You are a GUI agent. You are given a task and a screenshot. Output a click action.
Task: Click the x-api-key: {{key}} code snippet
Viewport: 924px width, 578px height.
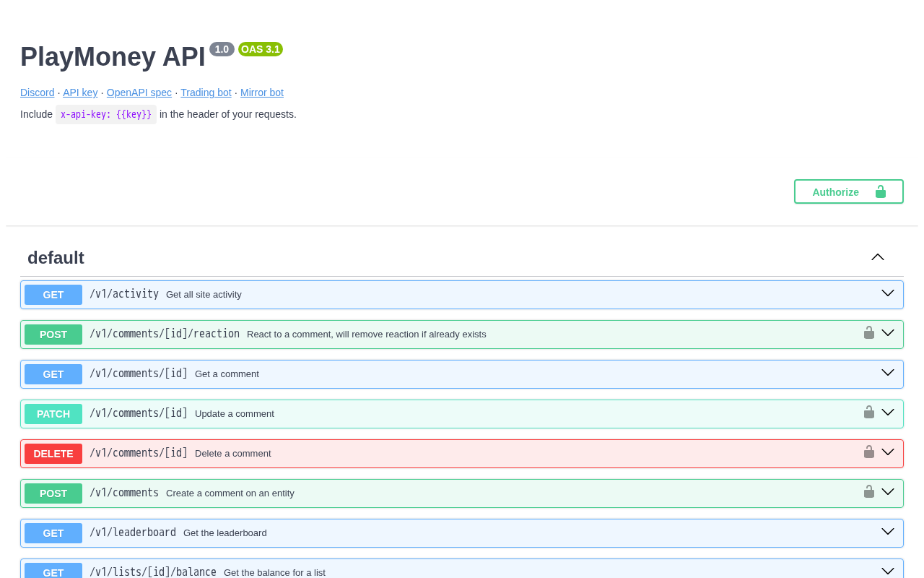pos(106,114)
